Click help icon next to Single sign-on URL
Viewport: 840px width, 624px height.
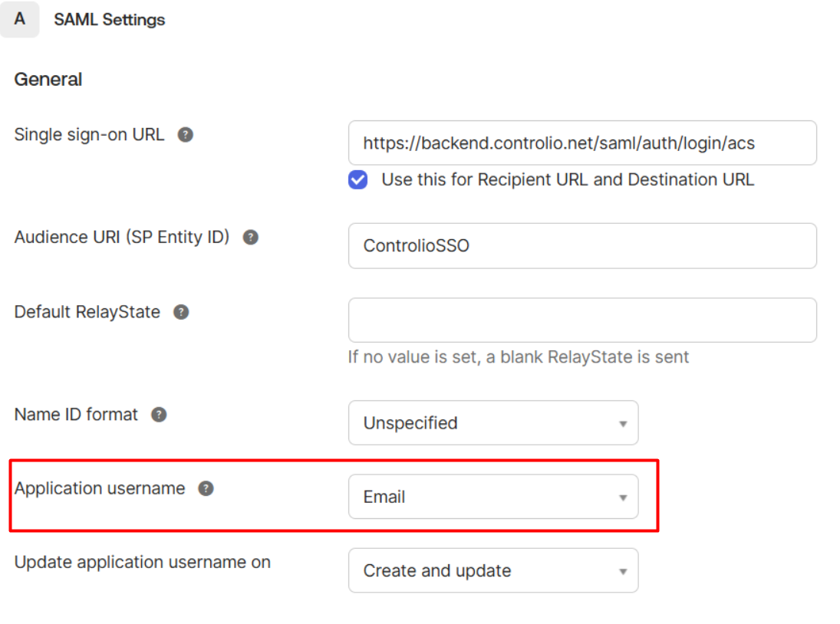tap(186, 135)
